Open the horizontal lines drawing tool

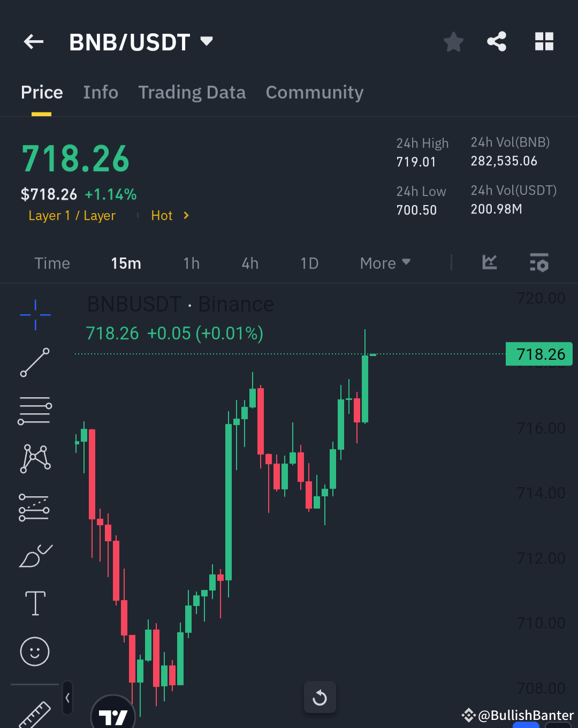[35, 410]
